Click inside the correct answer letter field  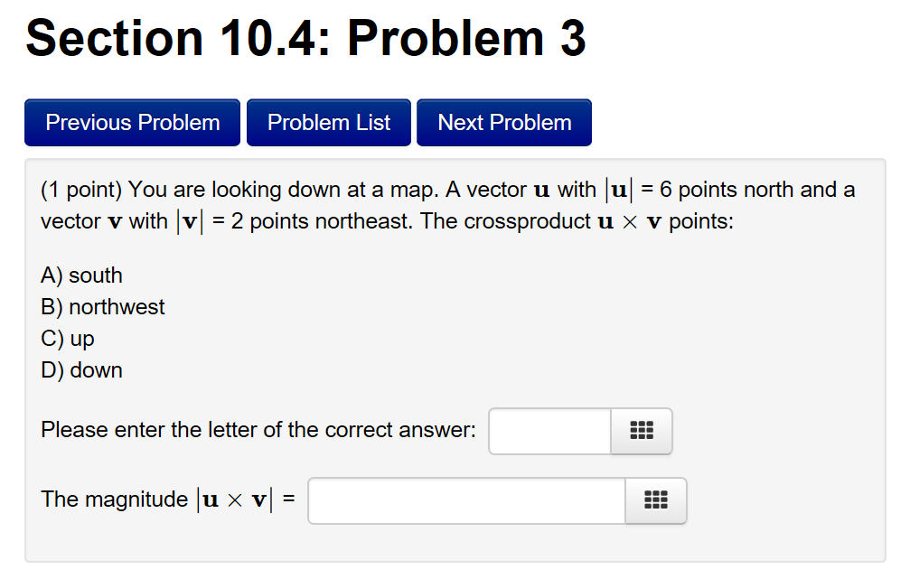pos(549,431)
